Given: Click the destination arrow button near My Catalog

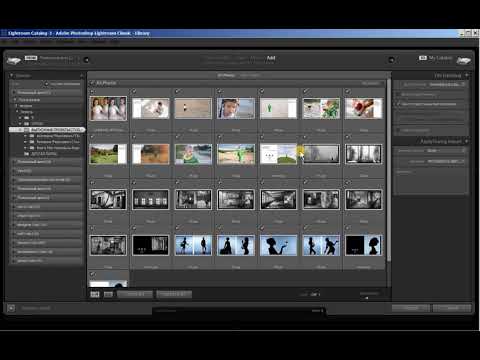Looking at the screenshot, I should coord(391,60).
